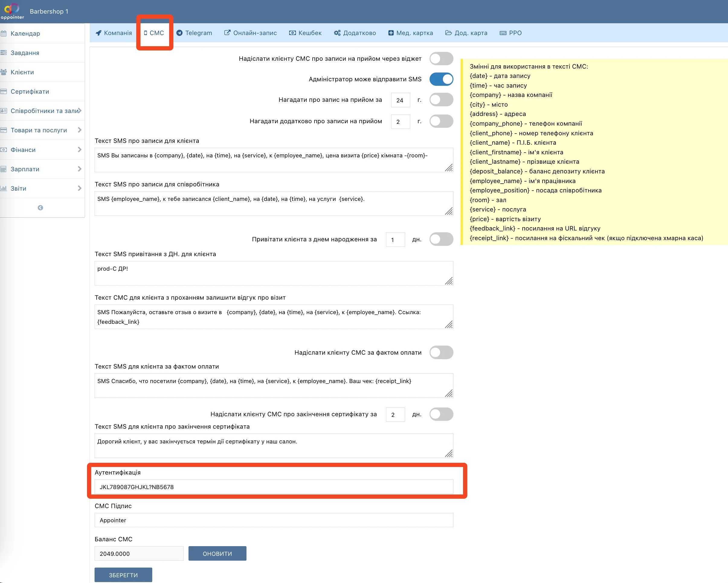Click the Клієнти users icon in sidebar
This screenshot has width=728, height=583.
(4, 72)
